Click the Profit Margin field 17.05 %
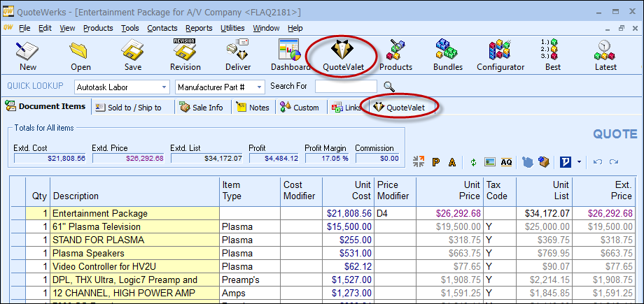The image size is (644, 304). (327, 158)
